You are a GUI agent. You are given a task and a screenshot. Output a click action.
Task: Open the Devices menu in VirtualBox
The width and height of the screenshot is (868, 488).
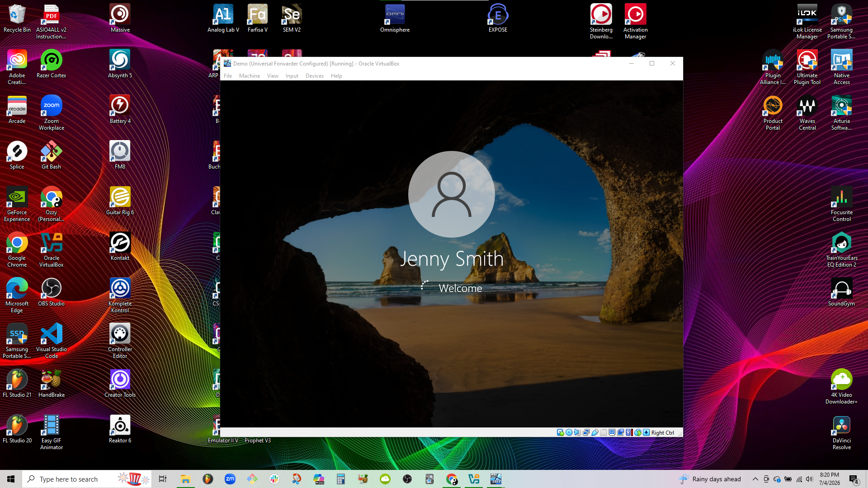[x=315, y=76]
